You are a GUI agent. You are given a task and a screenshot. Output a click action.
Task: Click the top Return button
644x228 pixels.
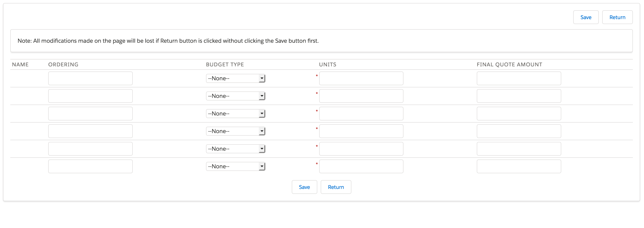tap(617, 17)
